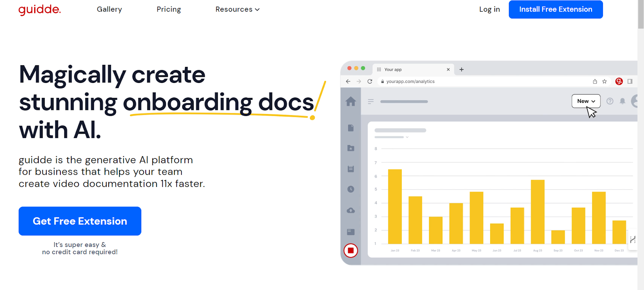Click the new tab plus icon

click(462, 70)
